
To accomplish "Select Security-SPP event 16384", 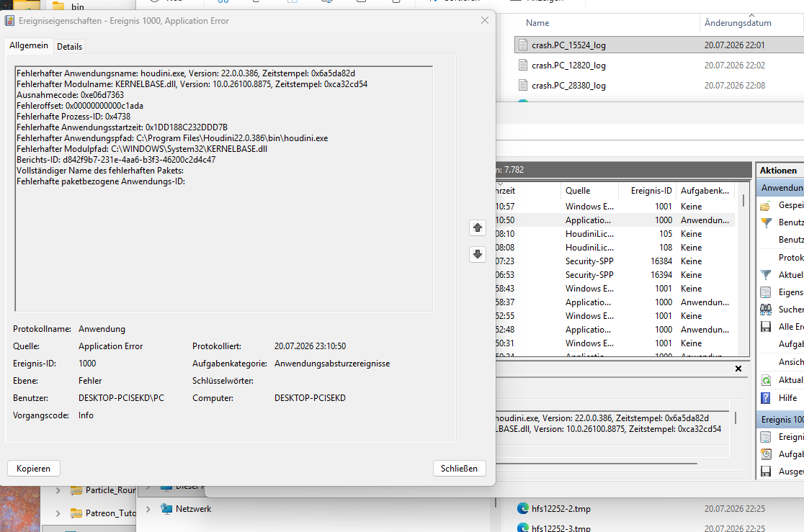I will [x=615, y=261].
